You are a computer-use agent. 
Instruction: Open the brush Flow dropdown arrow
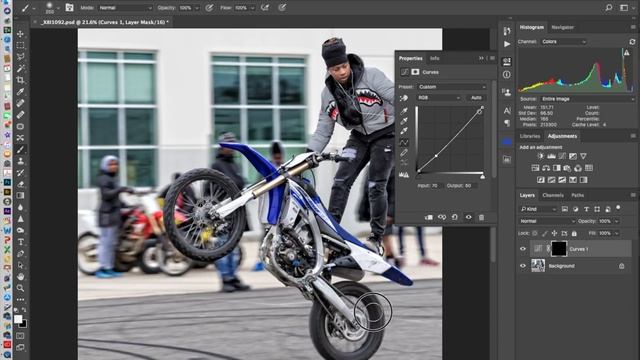coord(252,8)
